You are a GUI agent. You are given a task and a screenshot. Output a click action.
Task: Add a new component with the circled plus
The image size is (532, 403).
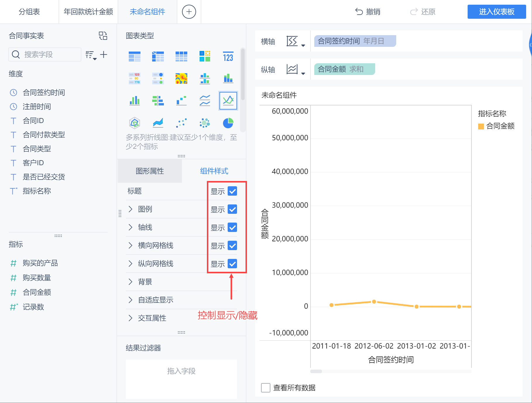(x=189, y=12)
